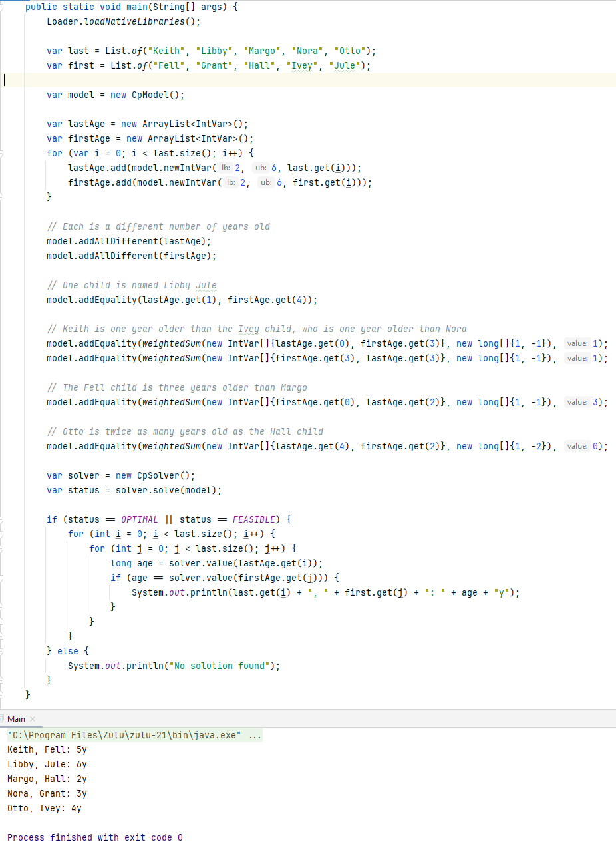
Task: Collapse the main method fold marker
Action: tap(2, 7)
